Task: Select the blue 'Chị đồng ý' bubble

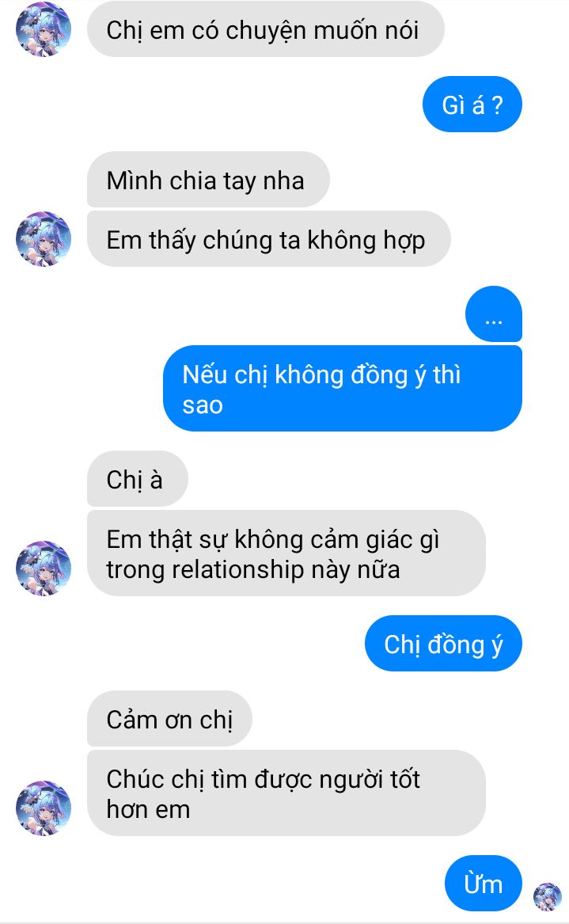Action: click(443, 644)
